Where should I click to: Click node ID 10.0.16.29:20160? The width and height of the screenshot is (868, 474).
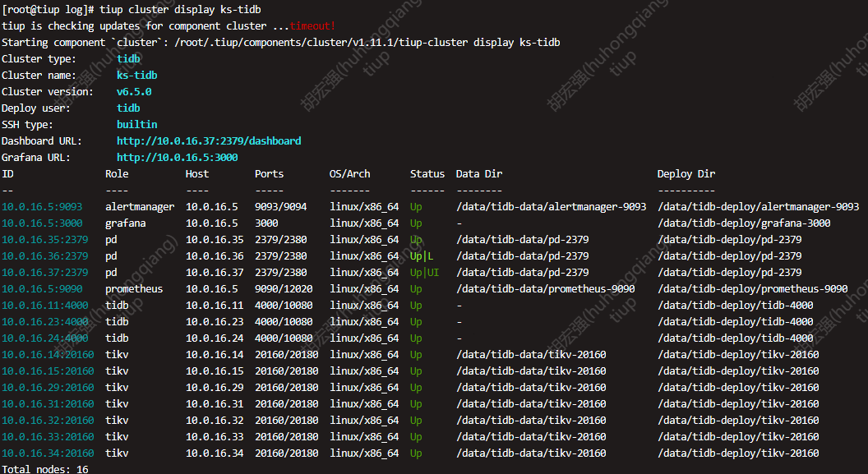tap(48, 388)
